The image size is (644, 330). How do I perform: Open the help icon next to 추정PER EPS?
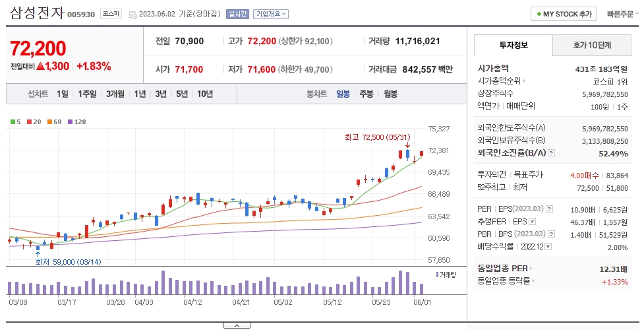(x=533, y=221)
